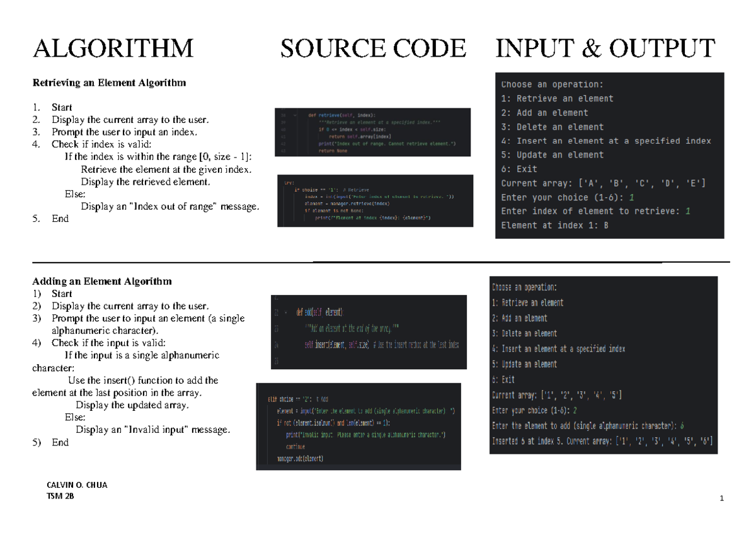Click "Use the insert() function to add the" line
756x535 pixels.
143,380
